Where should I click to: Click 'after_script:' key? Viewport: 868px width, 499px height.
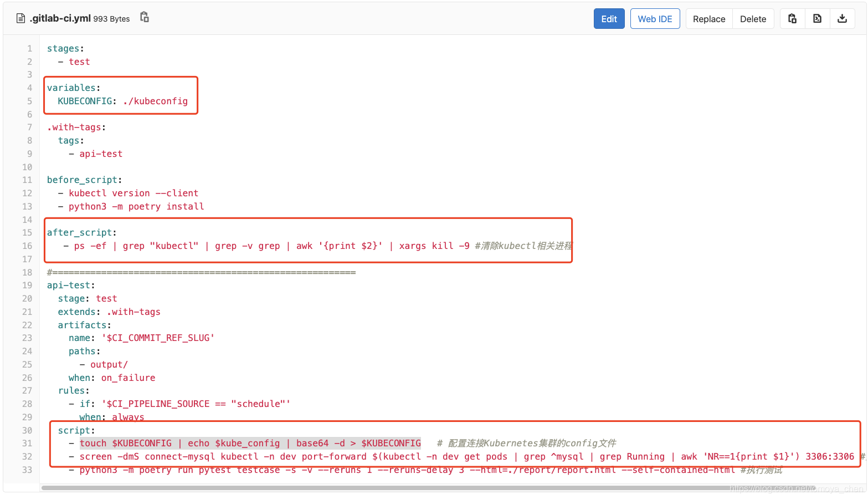coord(82,232)
